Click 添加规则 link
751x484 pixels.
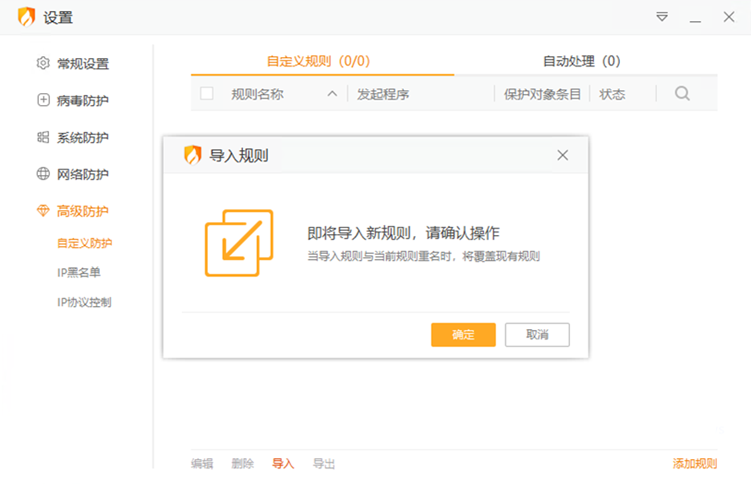(694, 463)
